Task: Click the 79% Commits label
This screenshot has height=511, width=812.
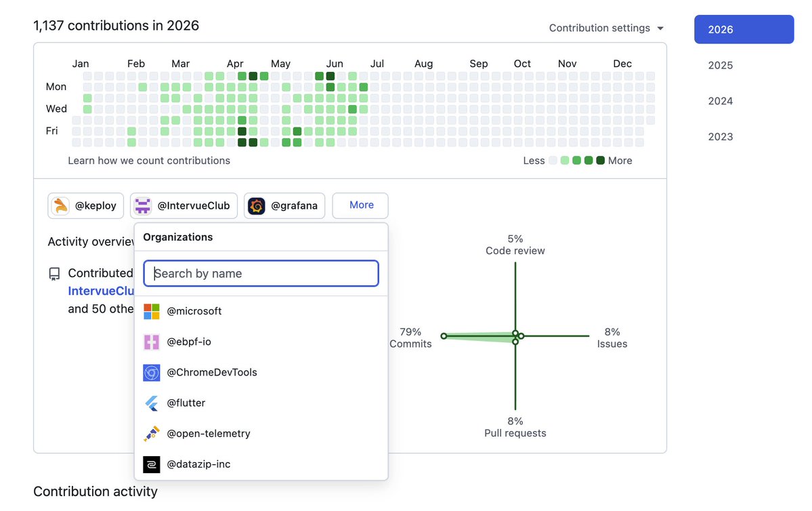Action: pos(410,338)
